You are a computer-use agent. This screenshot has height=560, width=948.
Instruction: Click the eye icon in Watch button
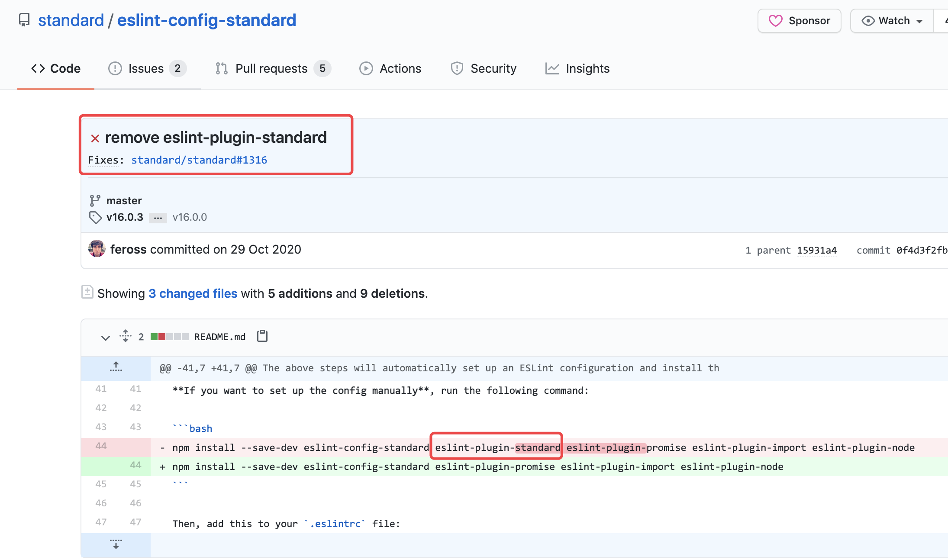[867, 20]
